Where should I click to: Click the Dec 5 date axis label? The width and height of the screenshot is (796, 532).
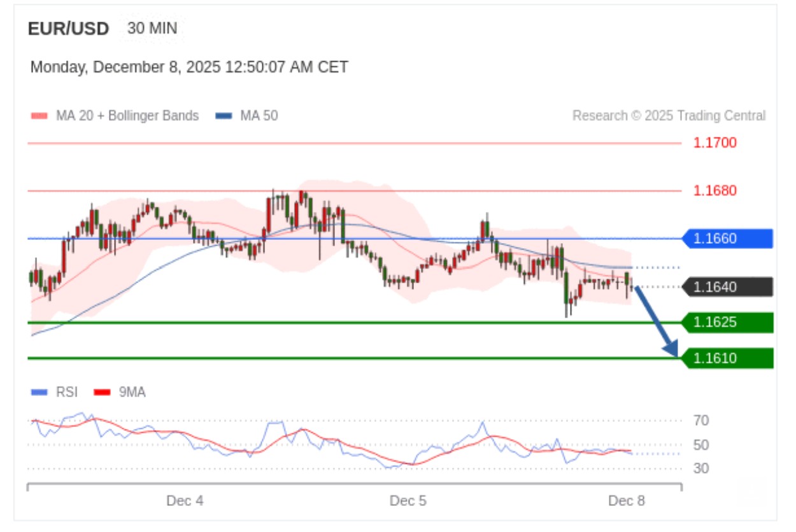[x=408, y=501]
